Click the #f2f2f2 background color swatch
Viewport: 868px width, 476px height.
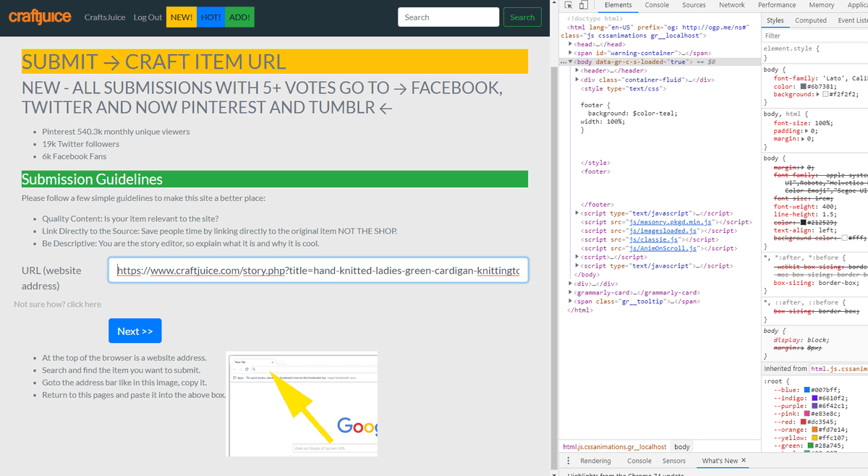tap(825, 95)
